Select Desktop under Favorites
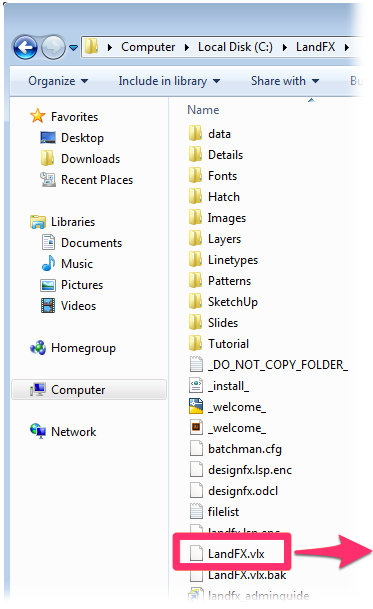Viewport: 373px width, 609px height. (82, 138)
